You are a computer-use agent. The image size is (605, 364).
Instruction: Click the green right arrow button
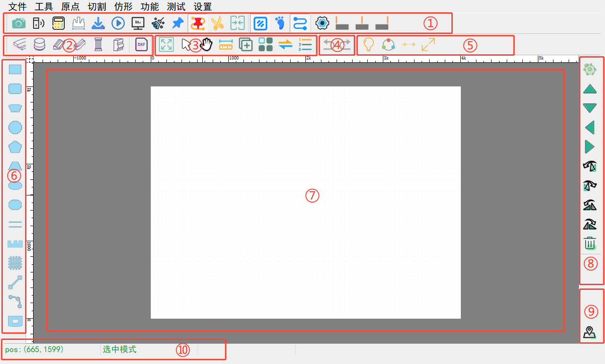coord(589,146)
